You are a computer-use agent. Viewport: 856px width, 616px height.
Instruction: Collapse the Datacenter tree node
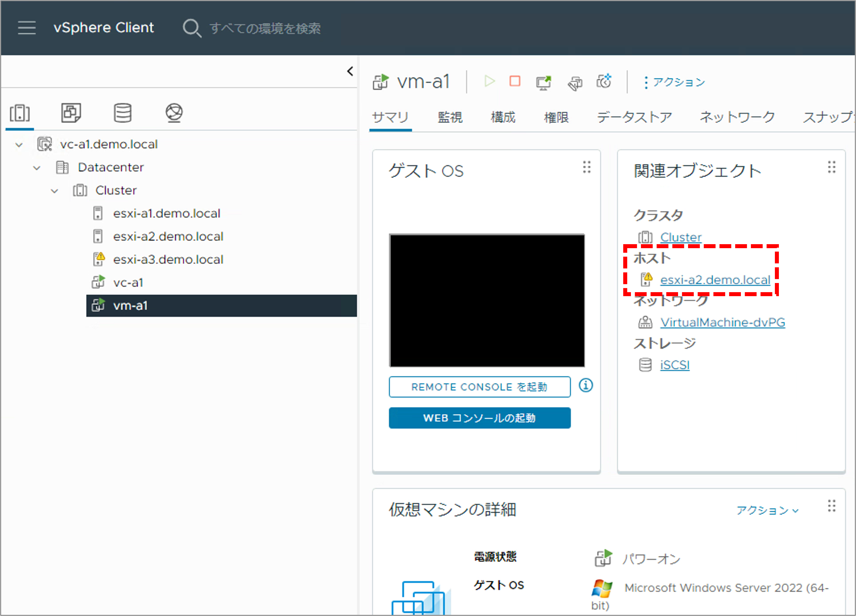point(37,168)
